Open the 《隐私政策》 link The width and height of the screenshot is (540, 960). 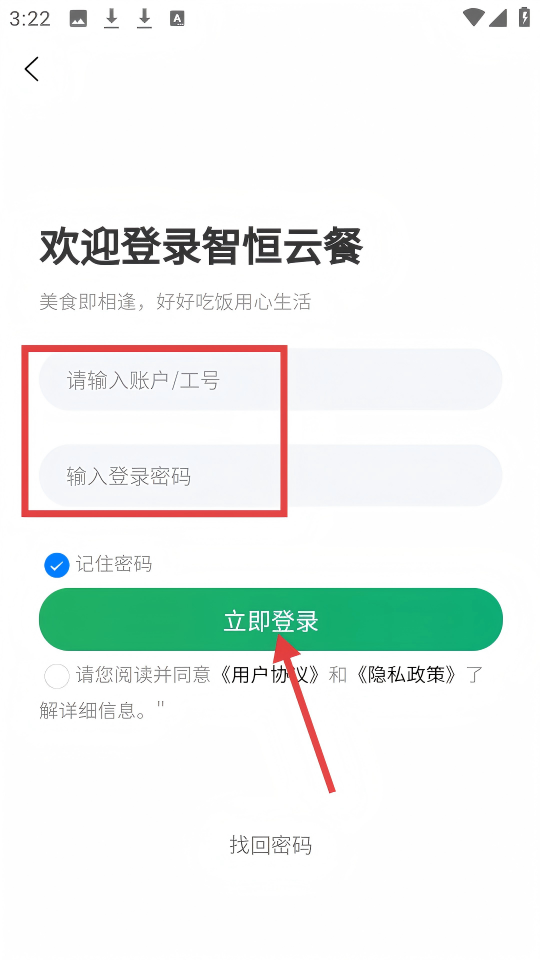[407, 675]
